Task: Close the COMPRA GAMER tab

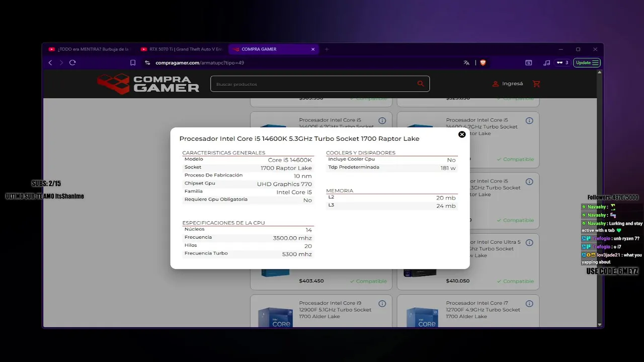Action: [313, 49]
